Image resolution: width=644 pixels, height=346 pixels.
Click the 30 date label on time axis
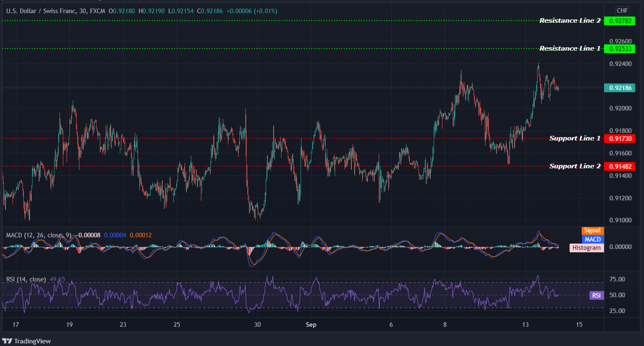[257, 324]
